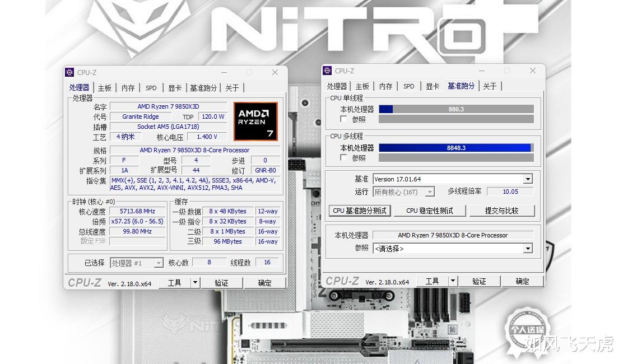Viewport: 623px width, 364px height.
Task: Minimize the right CPU-Z benchmark window
Action: 482,71
